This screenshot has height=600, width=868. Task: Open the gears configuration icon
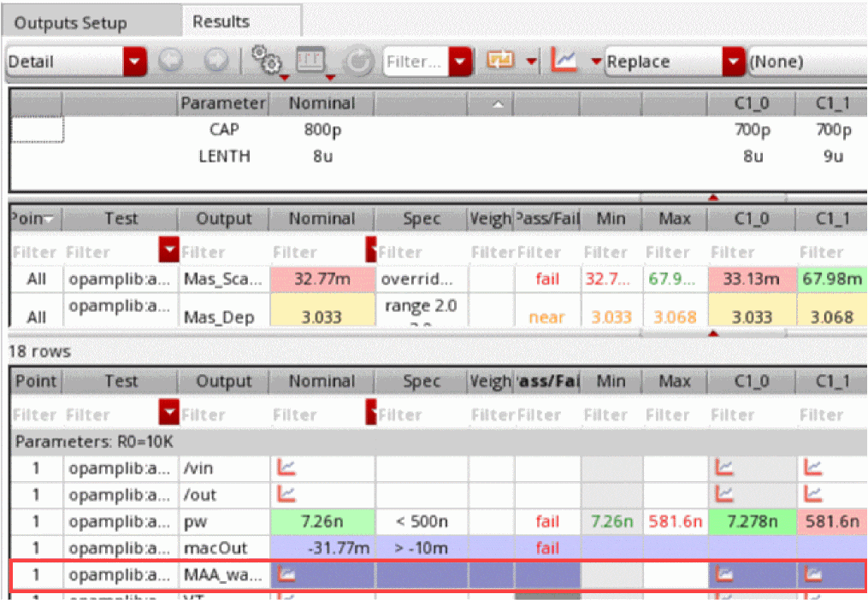click(267, 60)
